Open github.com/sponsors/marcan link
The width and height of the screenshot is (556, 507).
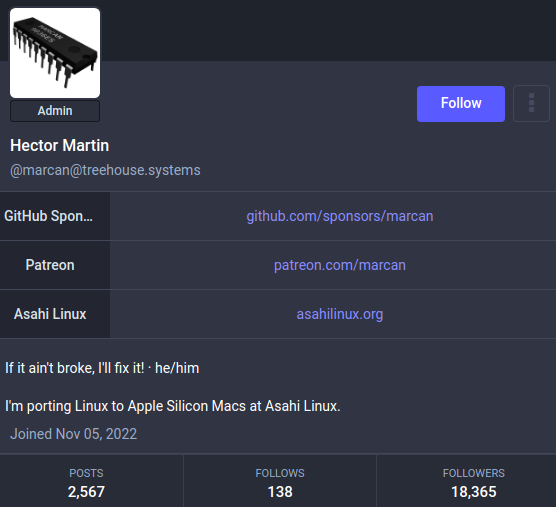click(340, 216)
